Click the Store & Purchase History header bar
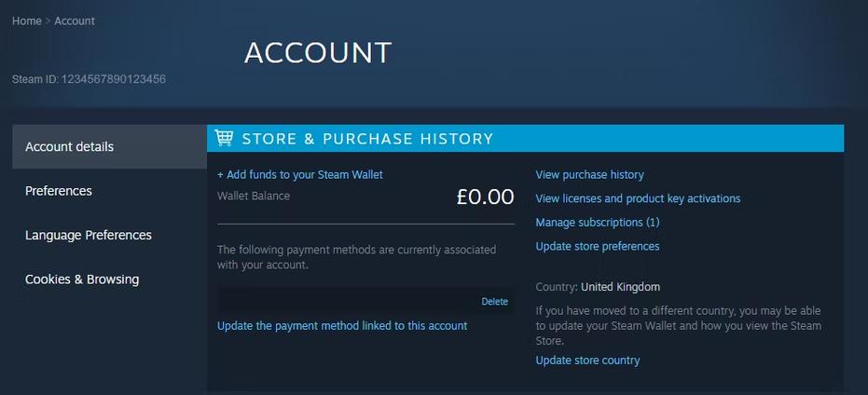The width and height of the screenshot is (868, 395). coord(525,138)
